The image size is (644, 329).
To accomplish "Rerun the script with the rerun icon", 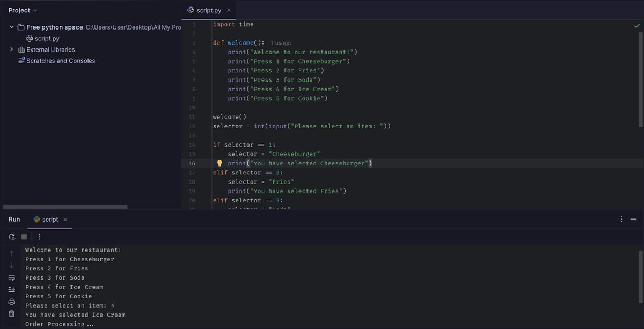I will [12, 237].
